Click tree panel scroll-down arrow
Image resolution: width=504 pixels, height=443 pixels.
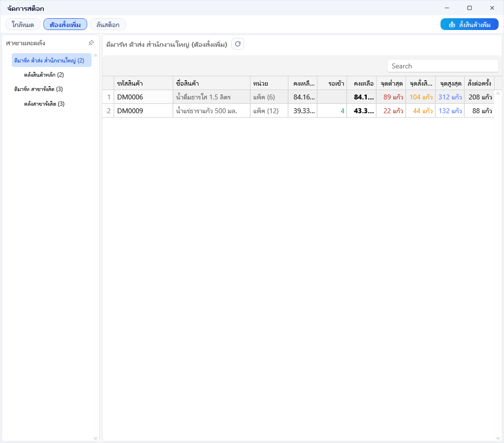click(95, 438)
